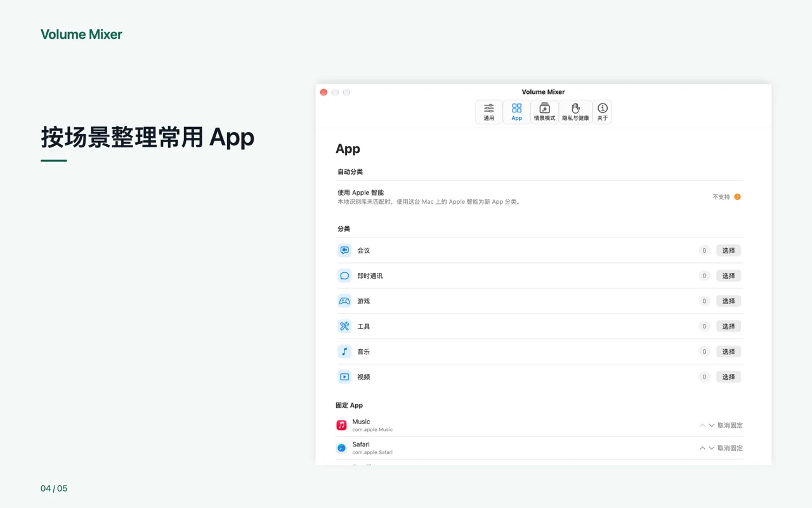Viewport: 812px width, 508px height.
Task: Click 选择 in the 即时通讯 row
Action: [x=728, y=276]
